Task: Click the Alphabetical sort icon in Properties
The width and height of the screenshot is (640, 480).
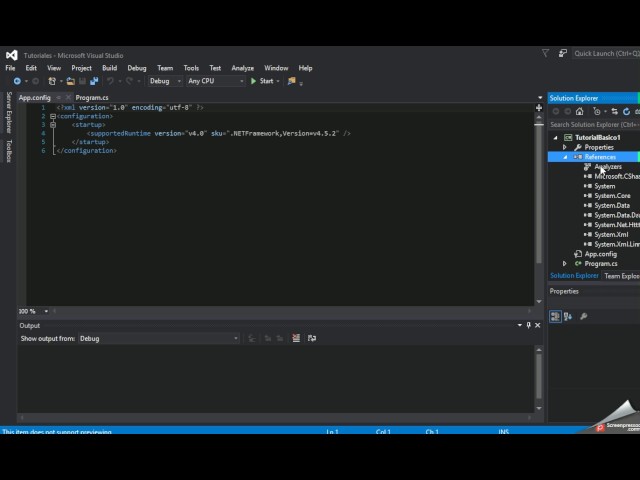Action: (x=568, y=316)
